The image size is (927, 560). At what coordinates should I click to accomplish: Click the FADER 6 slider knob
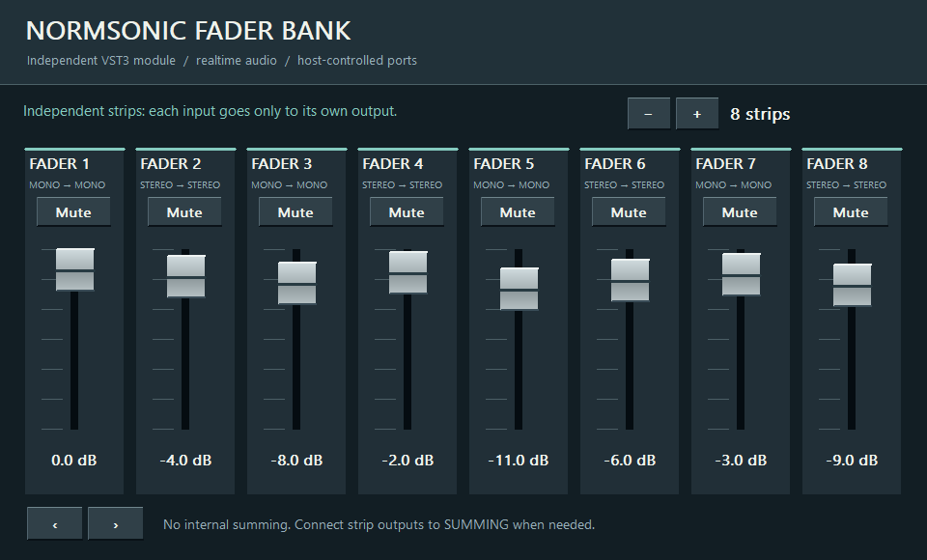(x=631, y=280)
